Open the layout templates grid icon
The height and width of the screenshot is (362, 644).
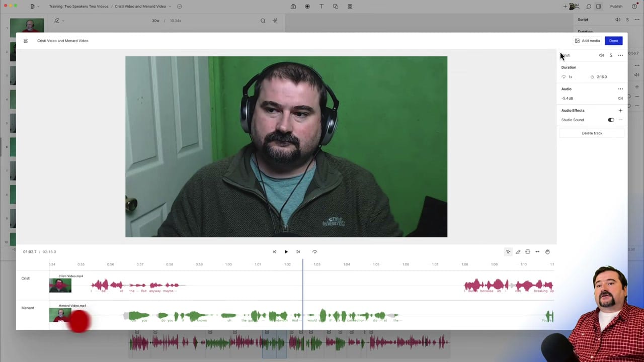pyautogui.click(x=349, y=6)
